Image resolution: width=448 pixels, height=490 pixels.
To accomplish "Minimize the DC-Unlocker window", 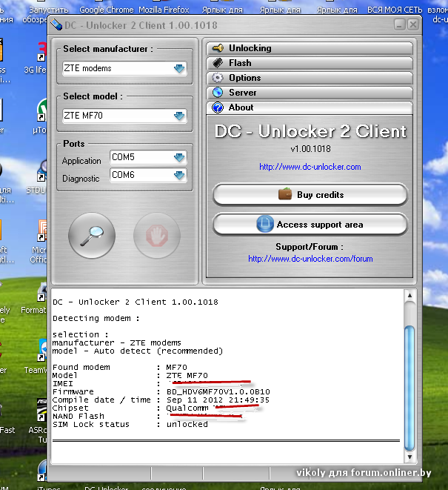I will pos(399,24).
